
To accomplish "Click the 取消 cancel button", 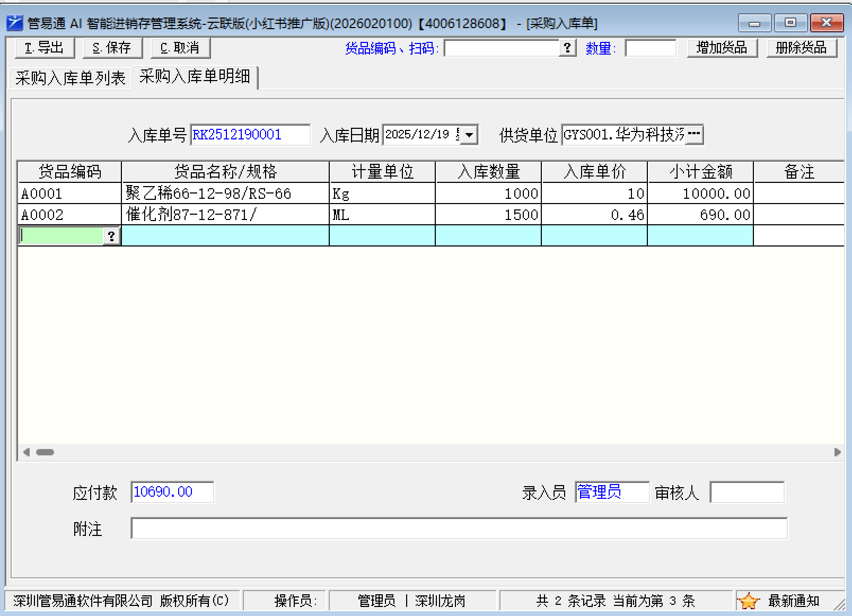I will [x=180, y=48].
